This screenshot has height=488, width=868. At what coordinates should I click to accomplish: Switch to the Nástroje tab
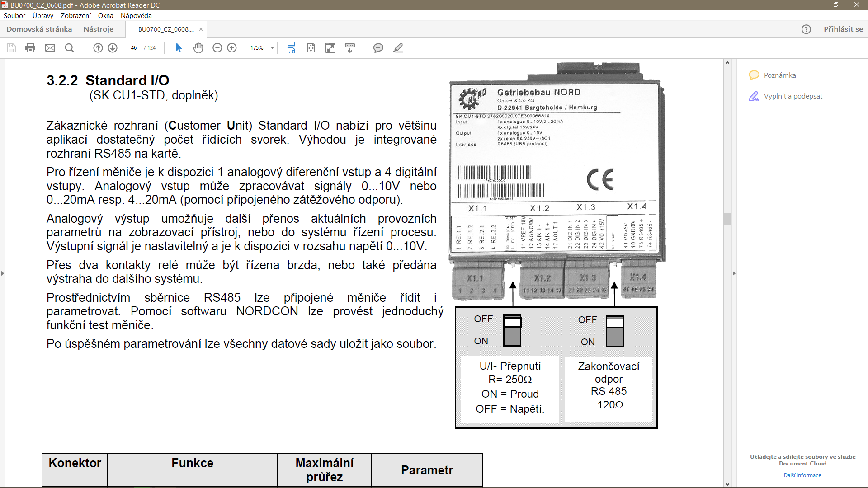99,29
